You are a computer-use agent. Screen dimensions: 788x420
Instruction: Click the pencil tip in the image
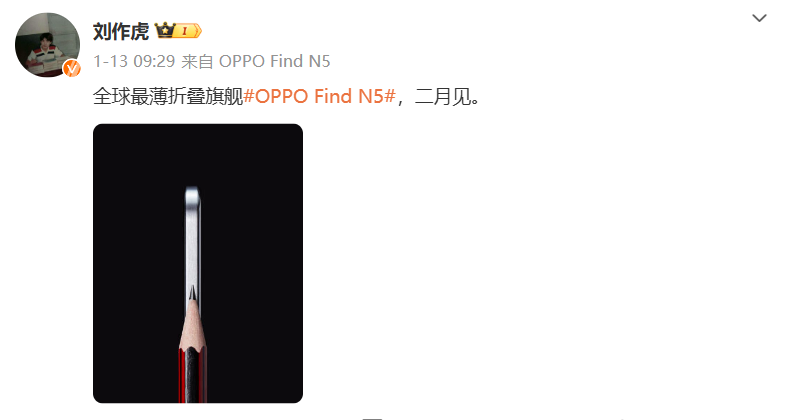click(192, 292)
